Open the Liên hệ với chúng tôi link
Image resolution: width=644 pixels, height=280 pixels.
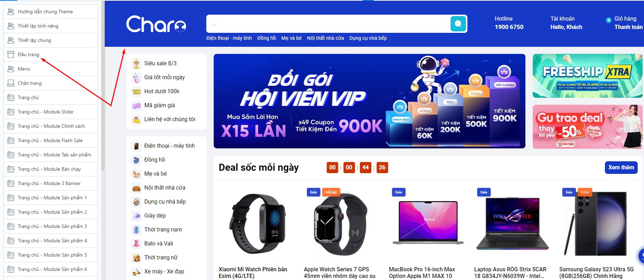tap(170, 119)
